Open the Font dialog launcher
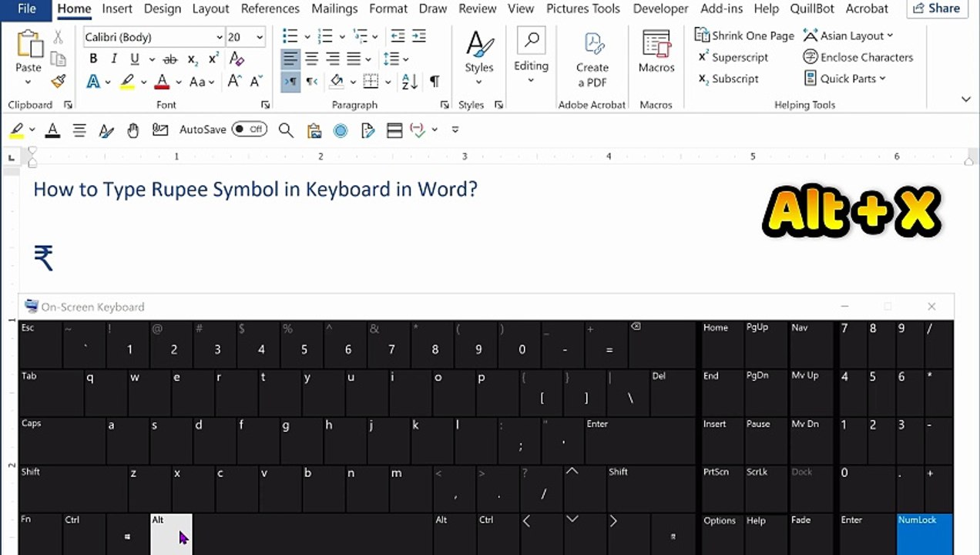This screenshot has width=980, height=555. pos(266,105)
